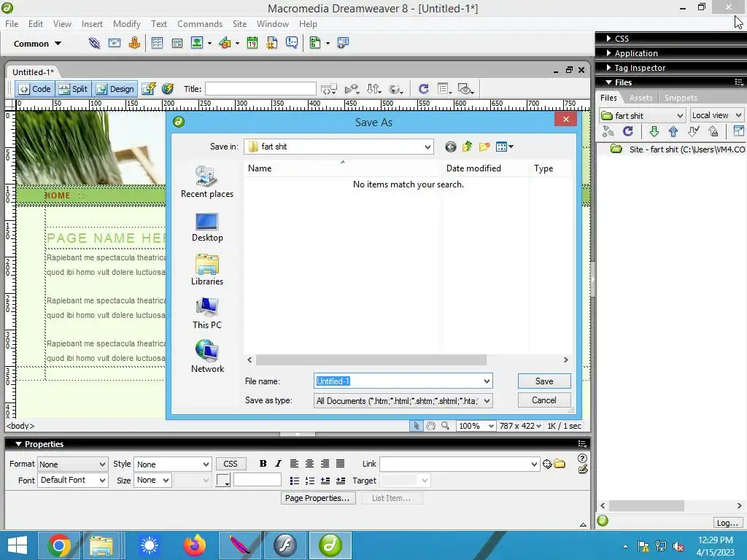
Task: Click the Hyperlink insert icon
Action: [94, 43]
